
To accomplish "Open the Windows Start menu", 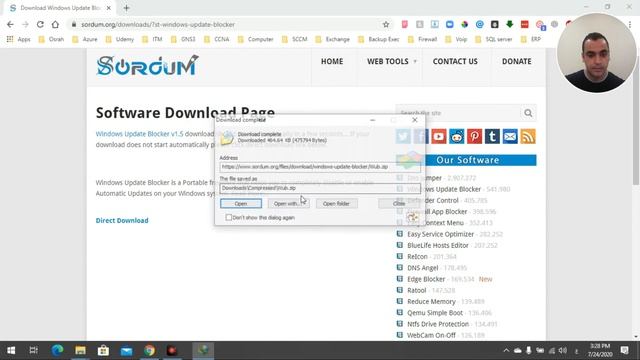I will [11, 350].
